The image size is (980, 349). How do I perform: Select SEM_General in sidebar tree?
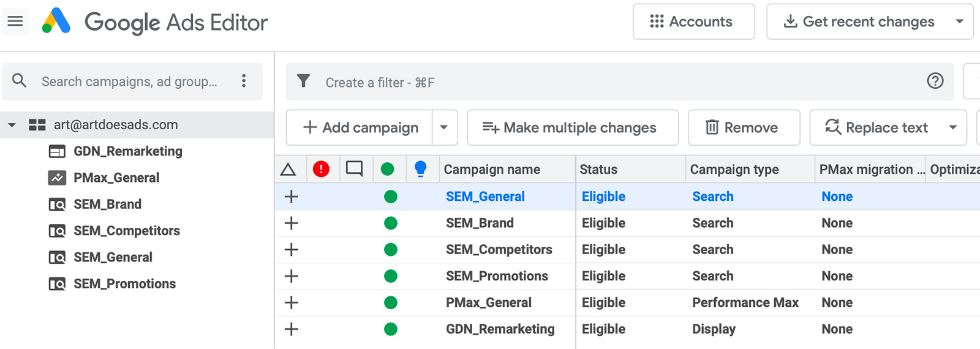pos(113,257)
